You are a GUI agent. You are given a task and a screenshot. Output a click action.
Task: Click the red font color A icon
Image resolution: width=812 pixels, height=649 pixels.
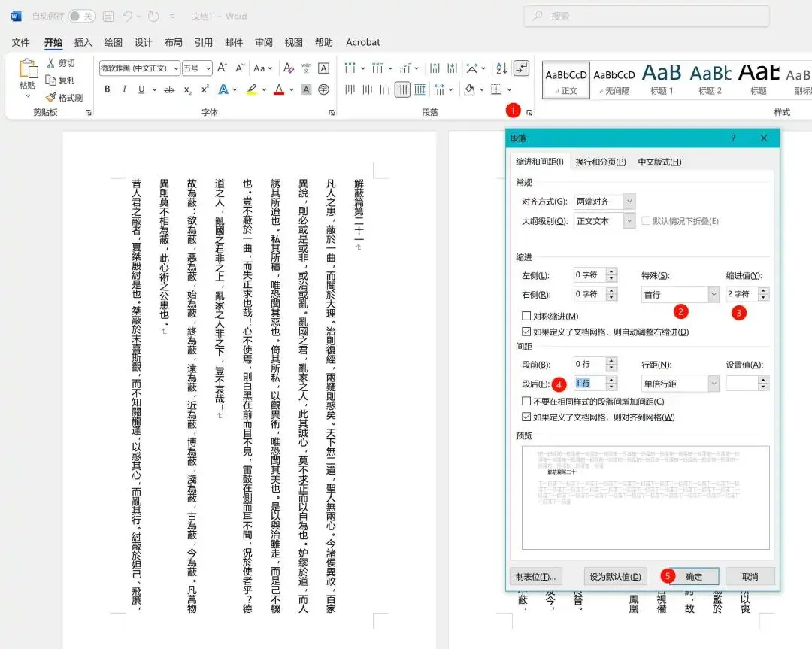(x=279, y=89)
